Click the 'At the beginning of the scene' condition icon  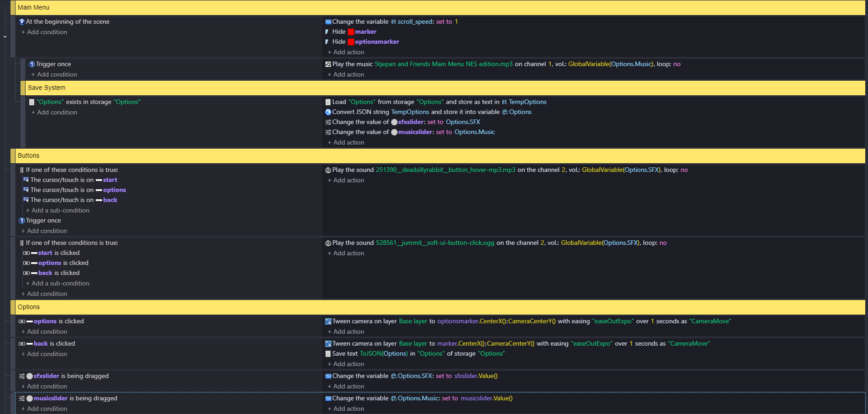tap(21, 22)
